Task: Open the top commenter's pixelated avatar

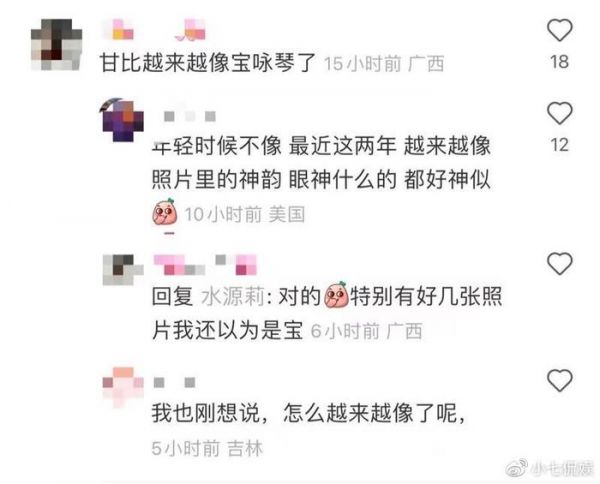Action: click(56, 44)
